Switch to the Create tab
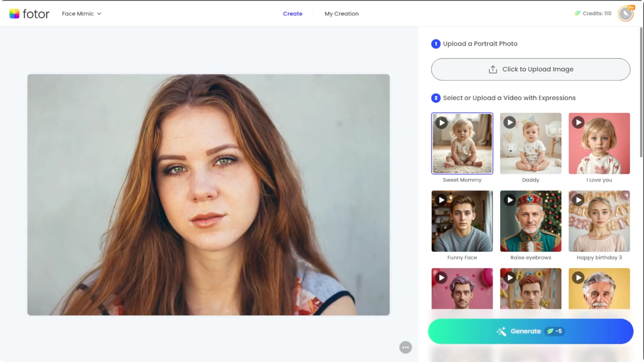This screenshot has width=644, height=362. (x=292, y=14)
